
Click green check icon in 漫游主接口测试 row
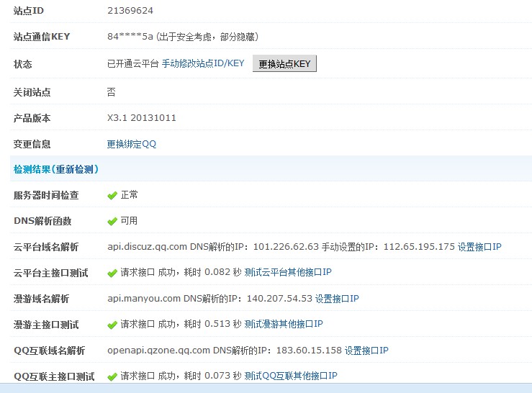click(112, 325)
